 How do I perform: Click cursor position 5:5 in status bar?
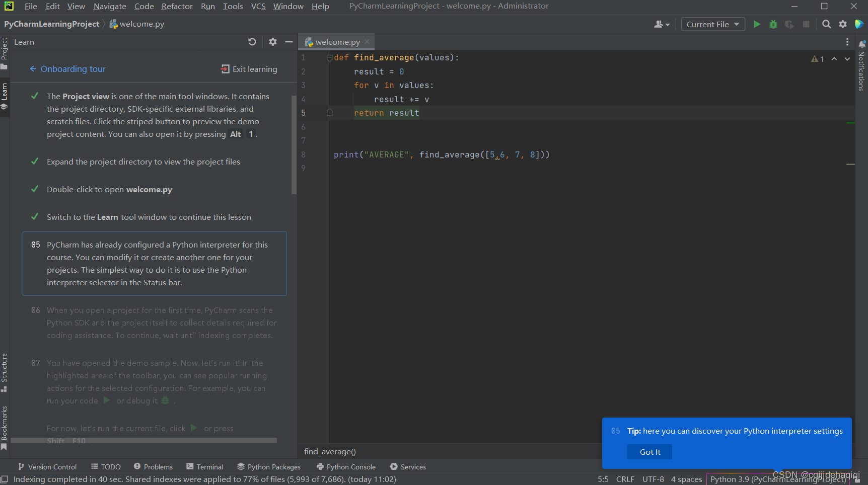click(x=603, y=479)
